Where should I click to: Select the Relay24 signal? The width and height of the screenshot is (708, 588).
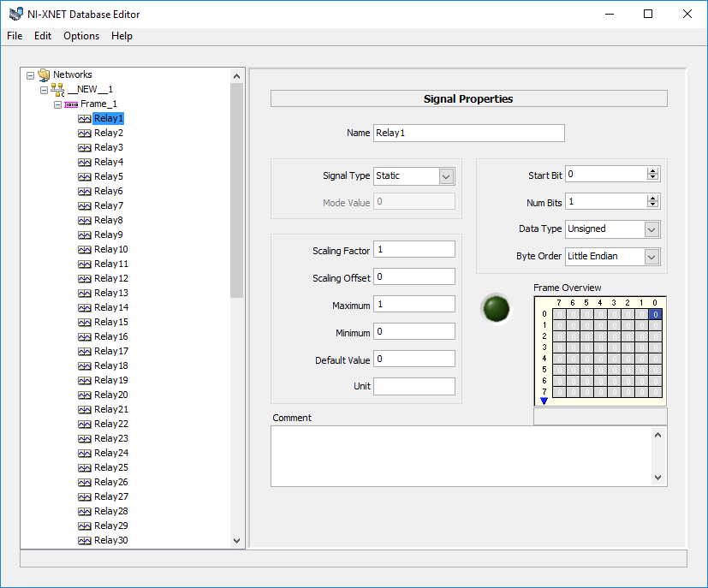click(111, 453)
